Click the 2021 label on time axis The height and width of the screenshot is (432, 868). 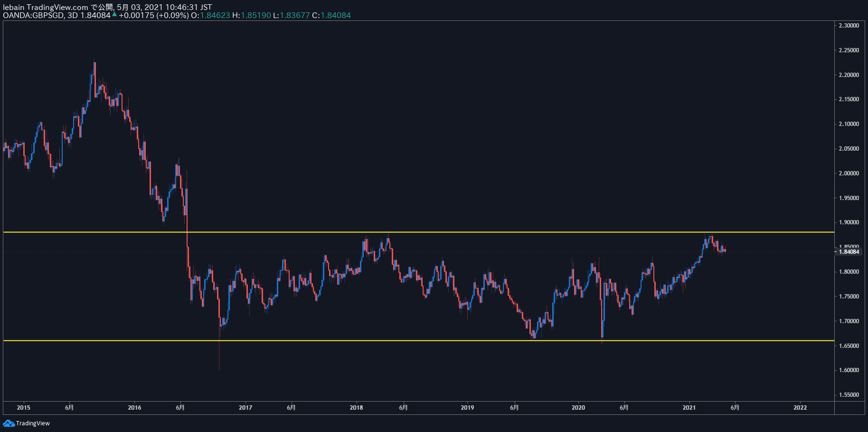689,408
